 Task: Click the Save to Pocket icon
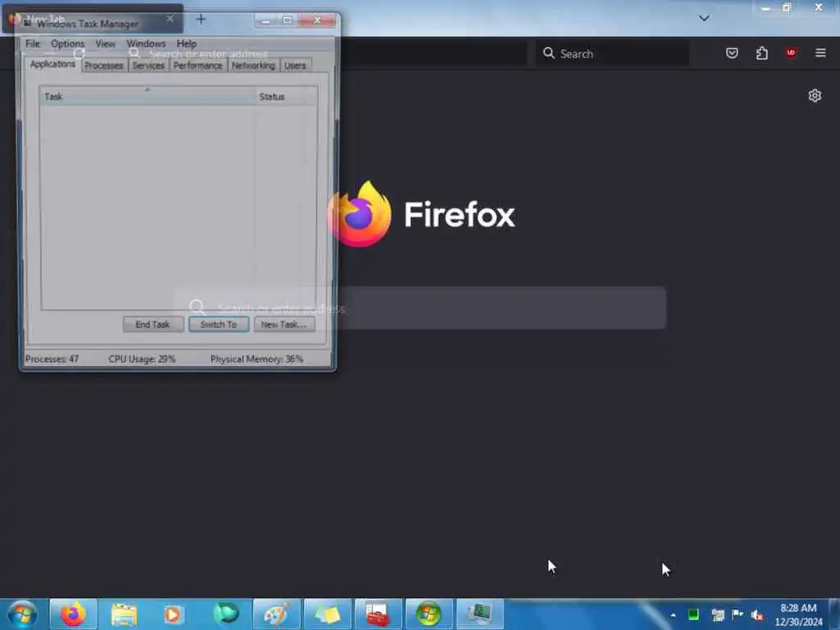pyautogui.click(x=732, y=53)
